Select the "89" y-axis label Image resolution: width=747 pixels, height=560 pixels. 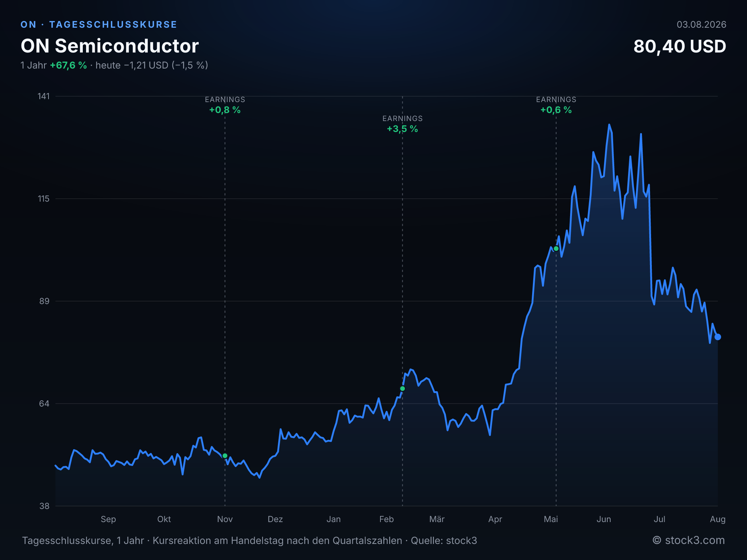[x=44, y=301]
